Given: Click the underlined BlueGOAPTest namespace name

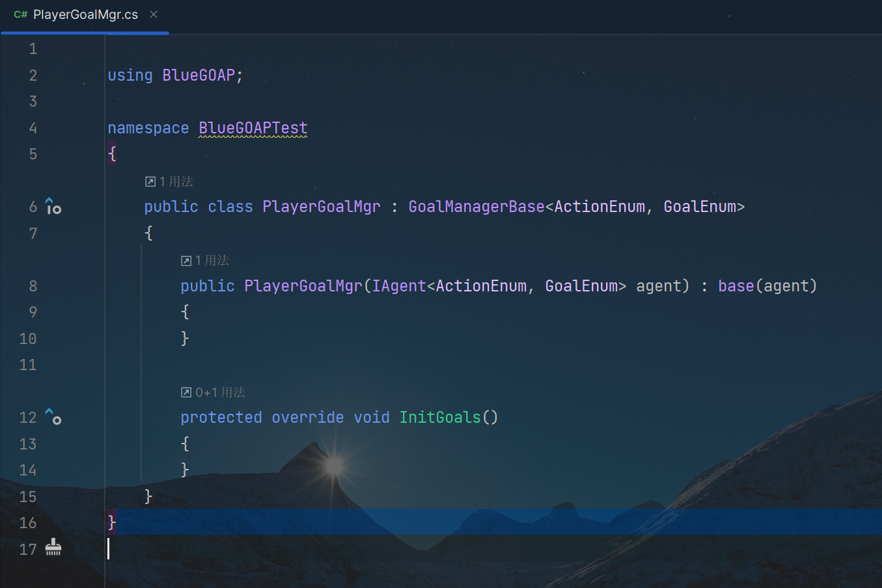Looking at the screenshot, I should 253,128.
